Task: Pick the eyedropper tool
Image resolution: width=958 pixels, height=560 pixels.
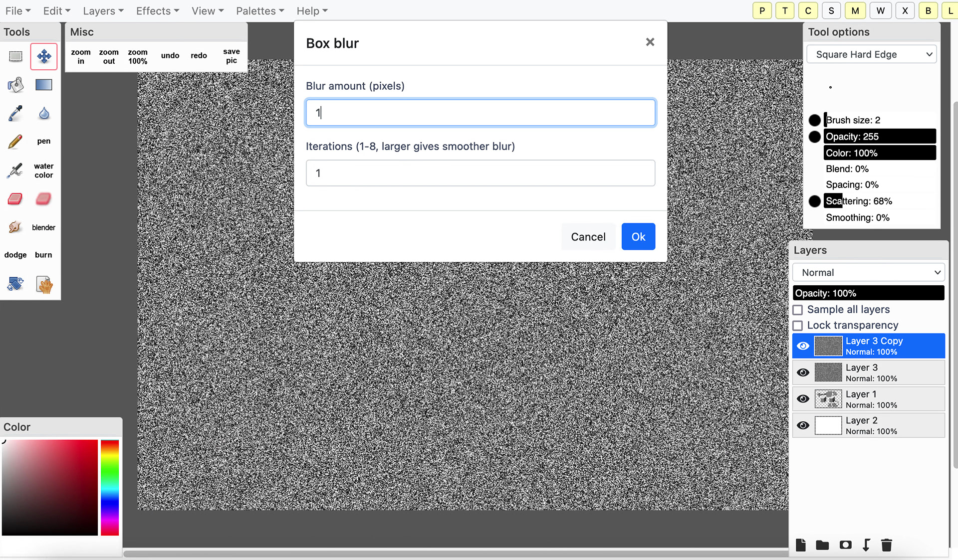Action: (15, 113)
